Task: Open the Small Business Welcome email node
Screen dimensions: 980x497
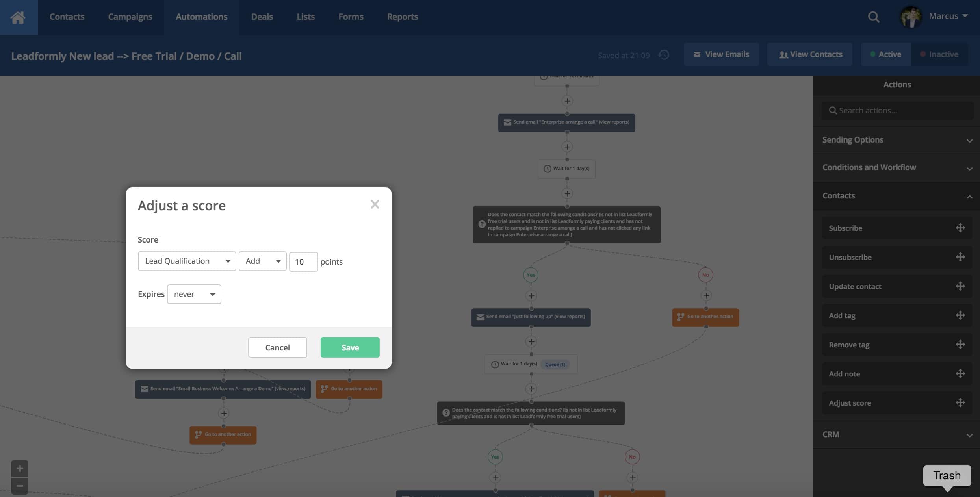Action: pyautogui.click(x=223, y=389)
